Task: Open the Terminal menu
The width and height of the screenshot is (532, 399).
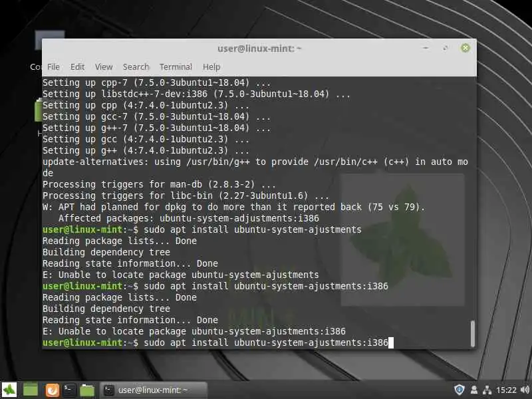Action: [176, 67]
